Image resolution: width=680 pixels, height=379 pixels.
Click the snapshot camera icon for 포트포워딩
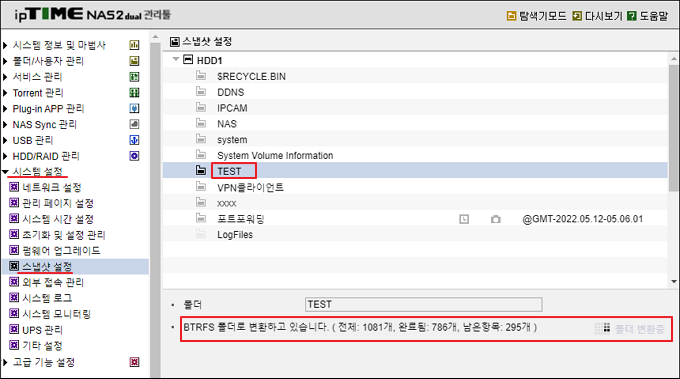(496, 219)
